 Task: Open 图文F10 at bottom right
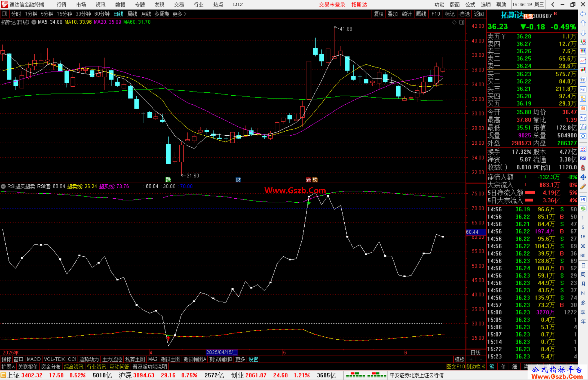pos(456,367)
